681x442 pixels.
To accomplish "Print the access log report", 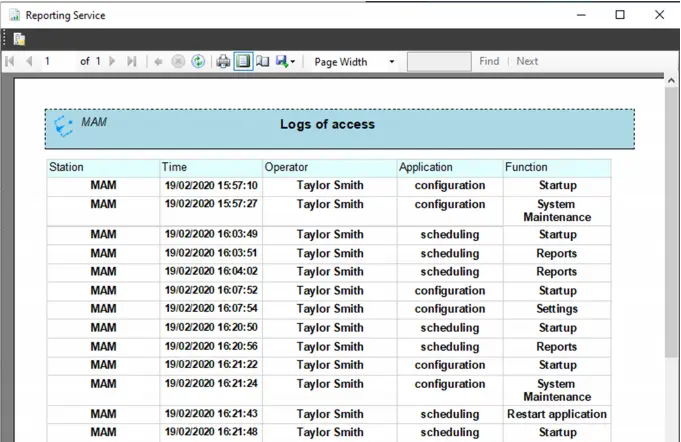I will [223, 62].
